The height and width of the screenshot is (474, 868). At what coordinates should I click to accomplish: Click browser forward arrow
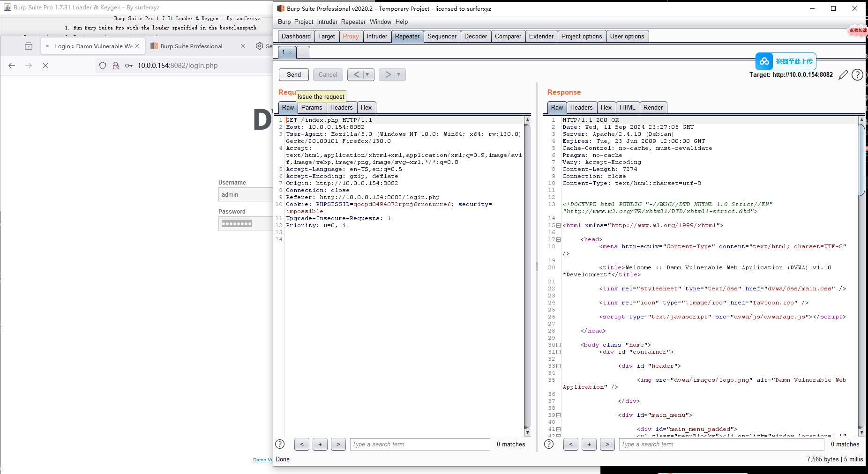29,66
